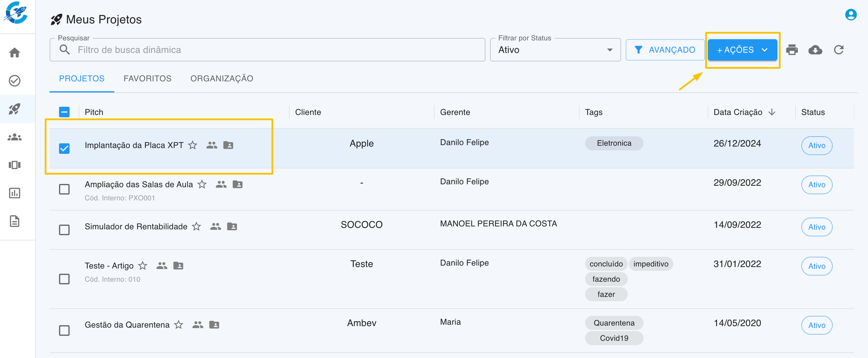Screen dimensions: 868x358
Task: Switch to the FAVORITOS tab
Action: click(147, 79)
